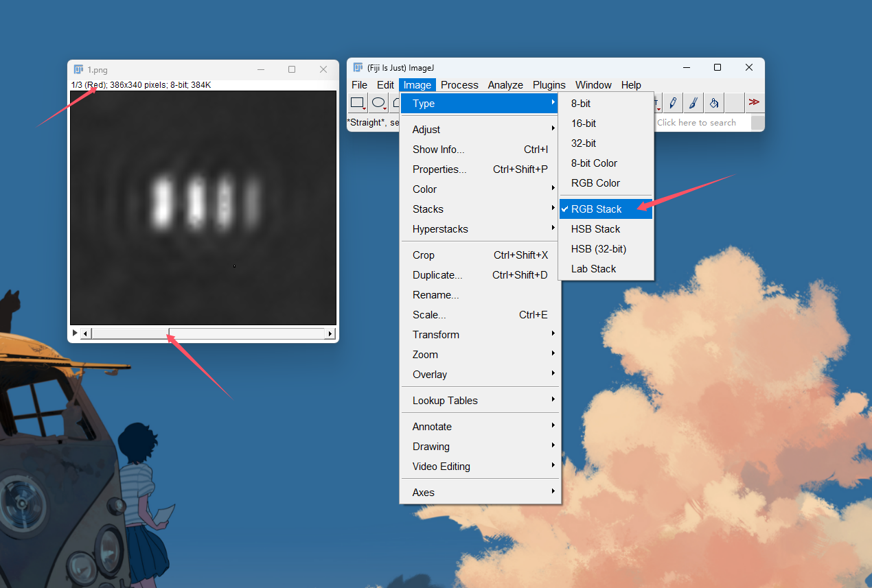The image size is (872, 588).
Task: Expand the Hyperstacks submenu
Action: point(481,229)
